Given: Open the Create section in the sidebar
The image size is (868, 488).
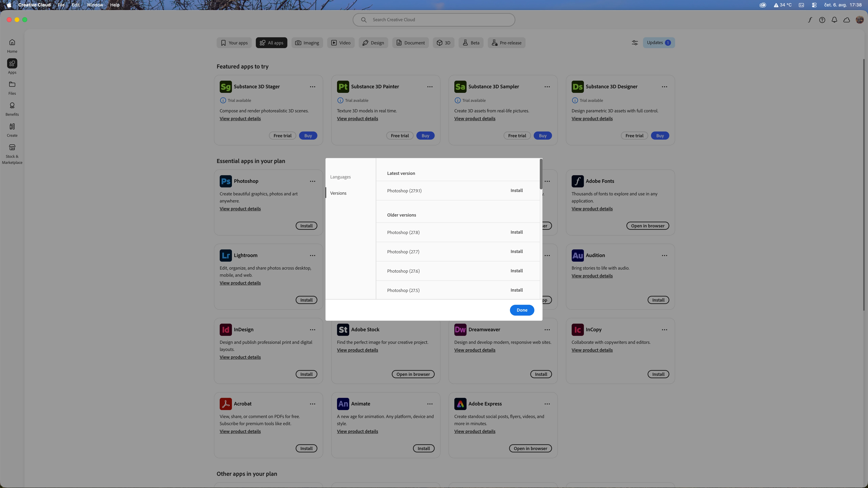Looking at the screenshot, I should (x=12, y=130).
